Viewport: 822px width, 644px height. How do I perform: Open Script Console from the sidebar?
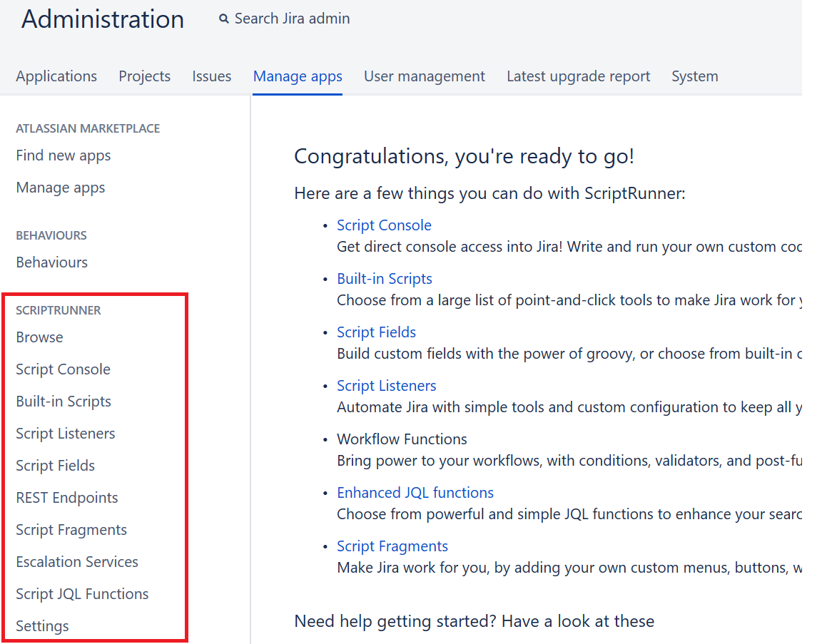(x=63, y=369)
